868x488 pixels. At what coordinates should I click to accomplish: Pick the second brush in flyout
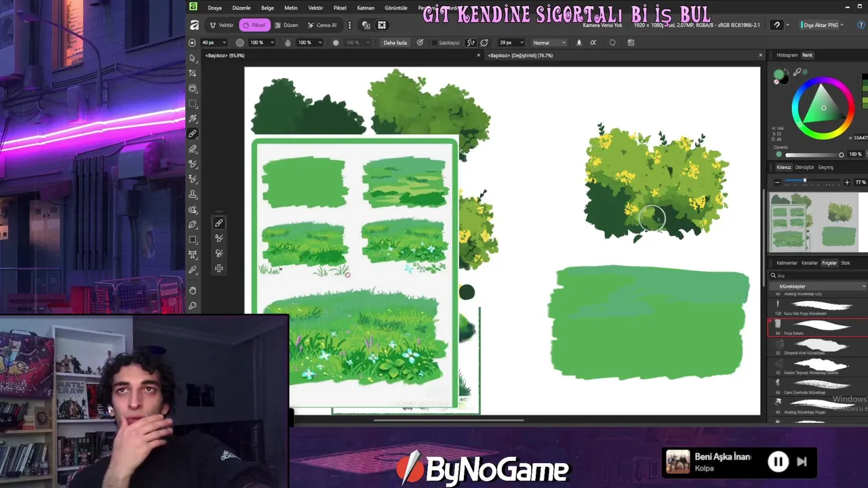(x=218, y=238)
